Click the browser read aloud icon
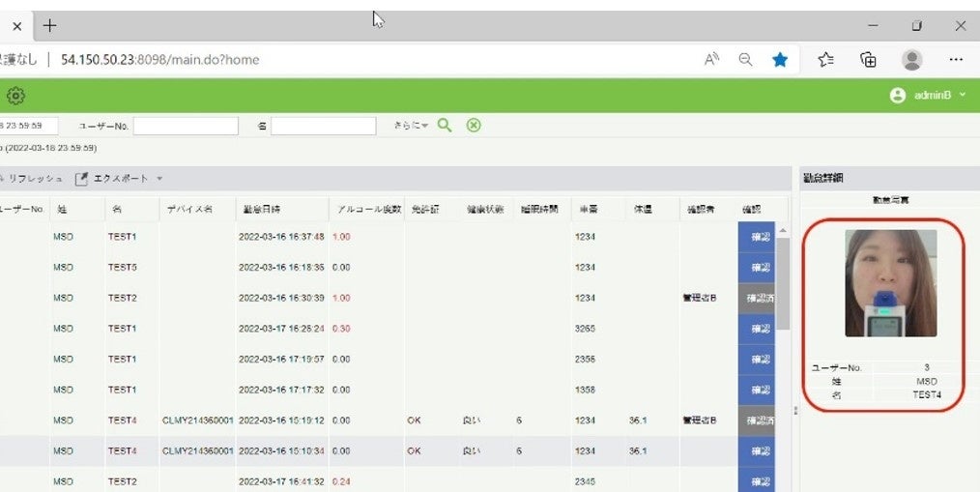 tap(712, 59)
